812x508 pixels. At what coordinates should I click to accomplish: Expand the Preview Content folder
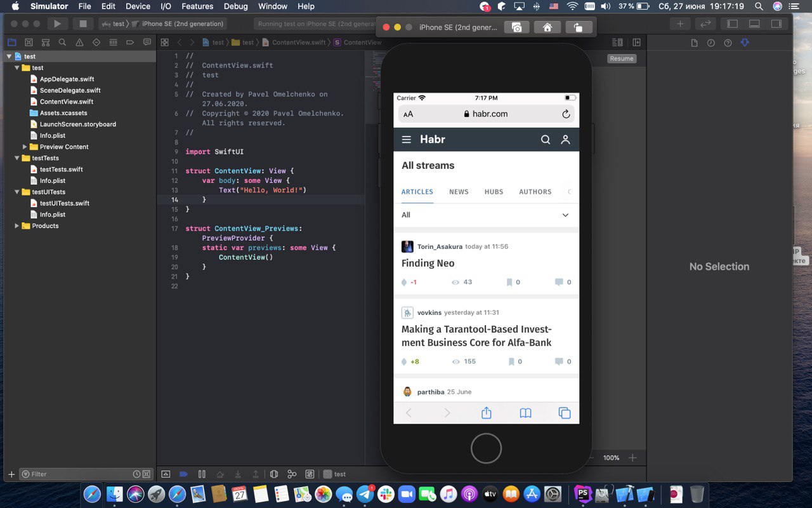pos(25,147)
